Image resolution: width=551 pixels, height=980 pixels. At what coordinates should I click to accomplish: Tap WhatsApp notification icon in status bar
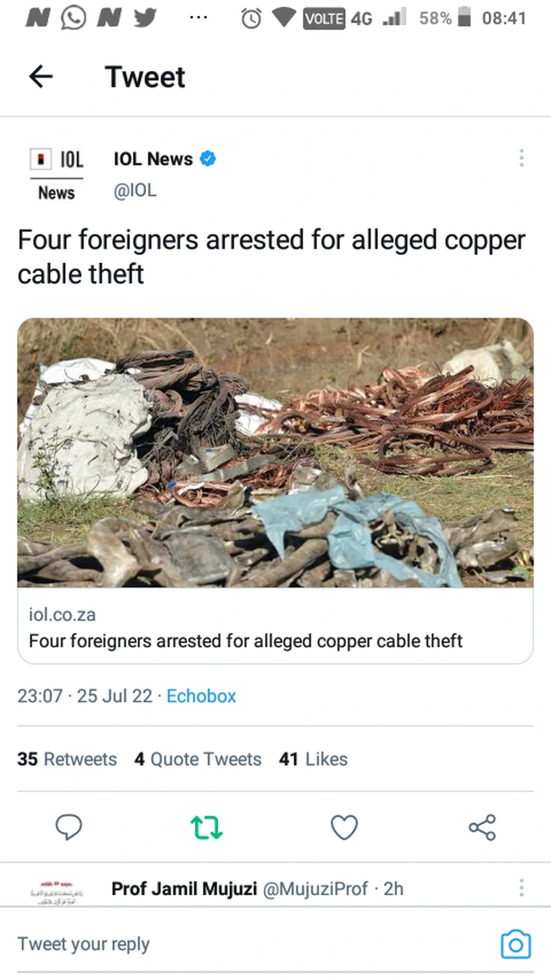pyautogui.click(x=73, y=18)
